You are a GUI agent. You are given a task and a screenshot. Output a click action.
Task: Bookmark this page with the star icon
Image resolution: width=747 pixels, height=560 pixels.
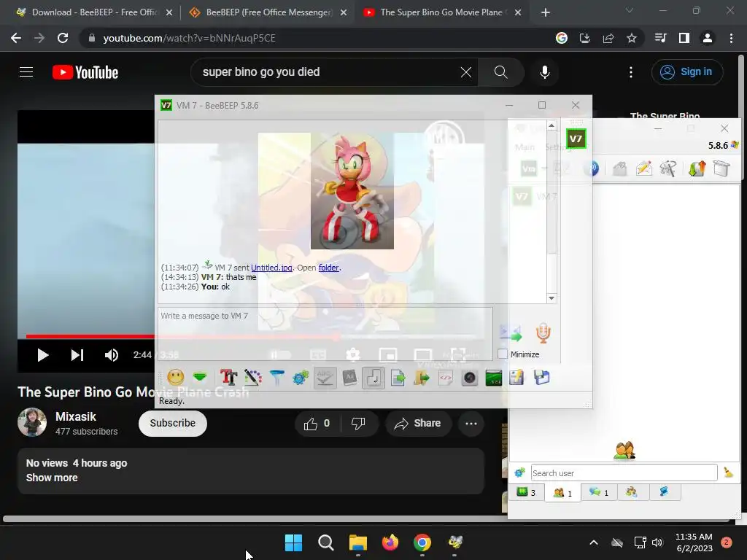[x=632, y=38]
